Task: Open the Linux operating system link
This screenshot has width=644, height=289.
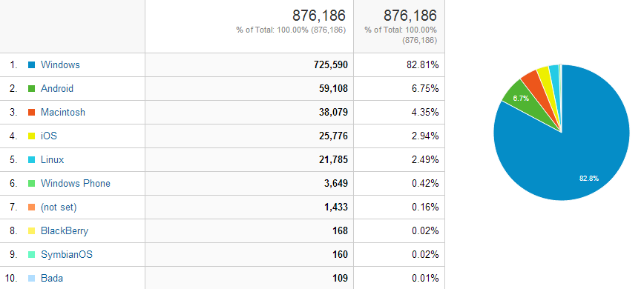Action: click(x=53, y=159)
